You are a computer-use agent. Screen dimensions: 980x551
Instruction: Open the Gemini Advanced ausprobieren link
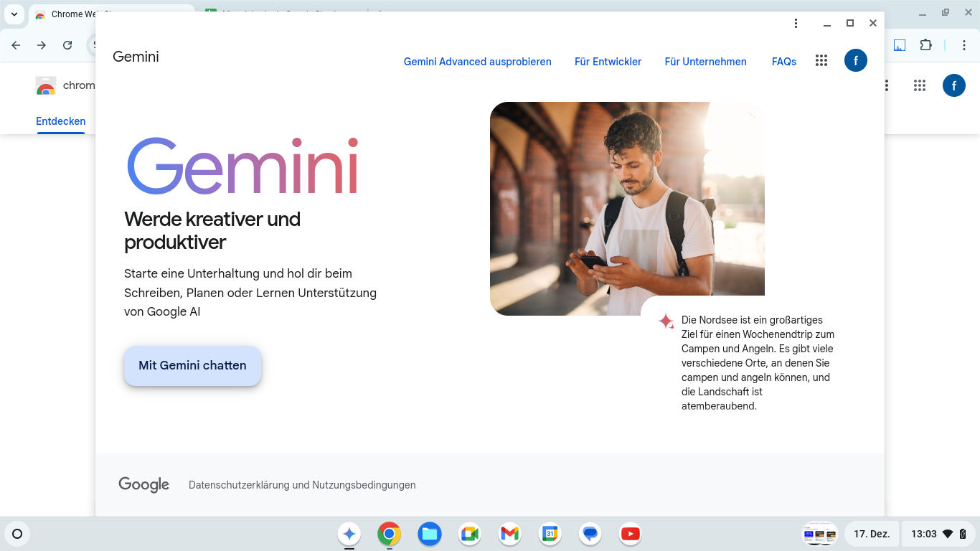477,62
